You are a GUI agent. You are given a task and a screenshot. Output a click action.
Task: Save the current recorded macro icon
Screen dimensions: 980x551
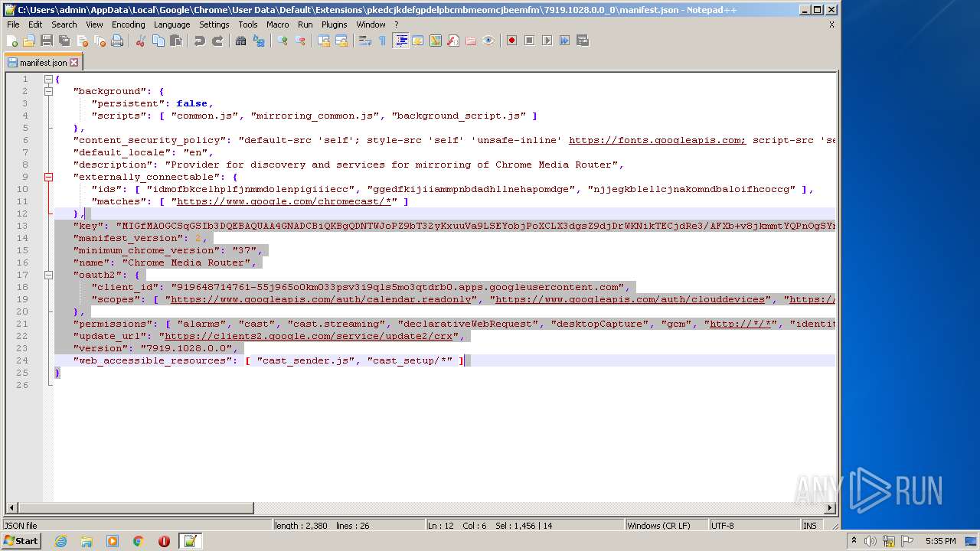(583, 41)
